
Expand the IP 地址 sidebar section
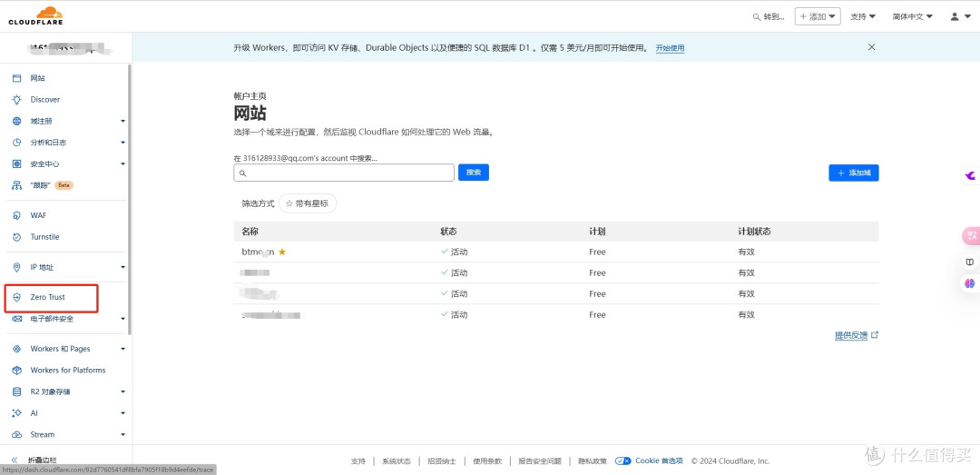pyautogui.click(x=123, y=267)
